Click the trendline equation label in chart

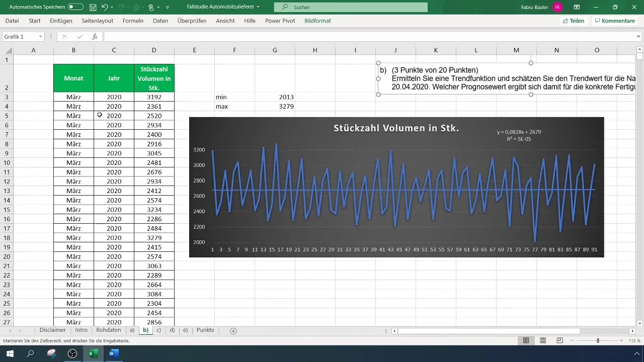(519, 135)
